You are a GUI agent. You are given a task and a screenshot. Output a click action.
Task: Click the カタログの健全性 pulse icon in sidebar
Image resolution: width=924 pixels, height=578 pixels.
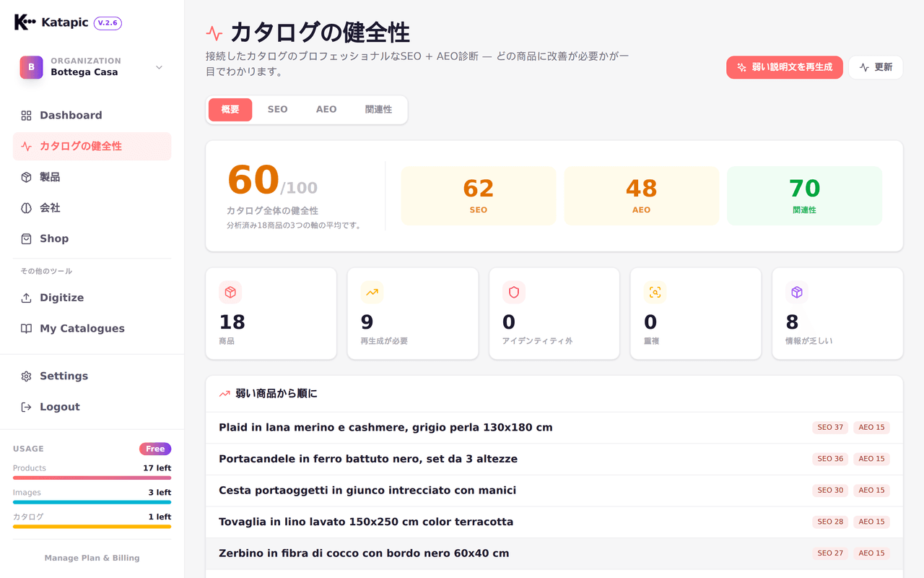coord(26,147)
